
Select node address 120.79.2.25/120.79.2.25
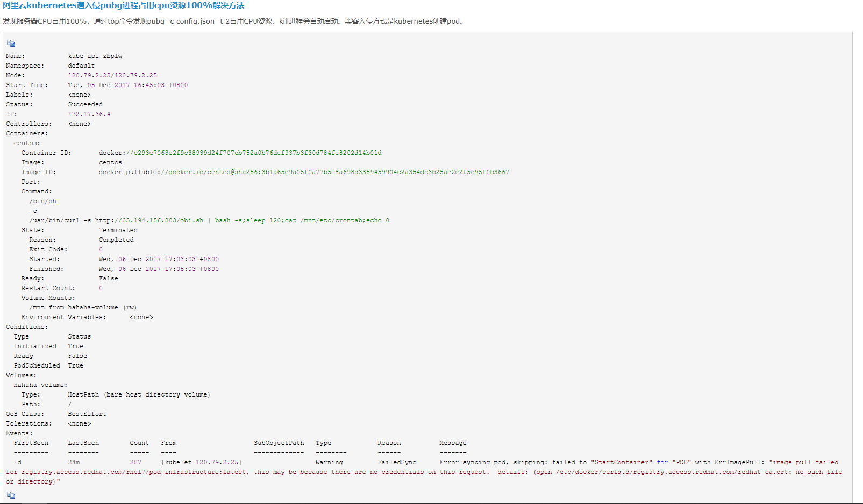point(112,75)
